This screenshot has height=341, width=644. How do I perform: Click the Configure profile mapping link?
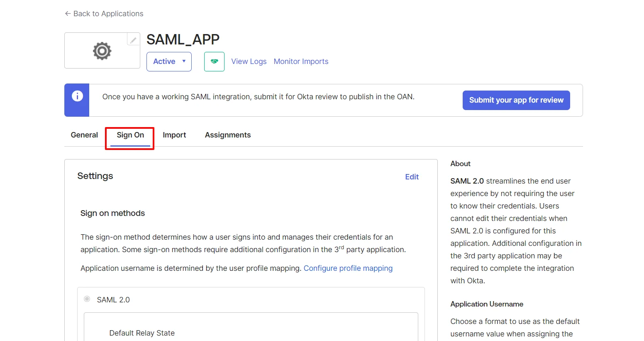348,268
